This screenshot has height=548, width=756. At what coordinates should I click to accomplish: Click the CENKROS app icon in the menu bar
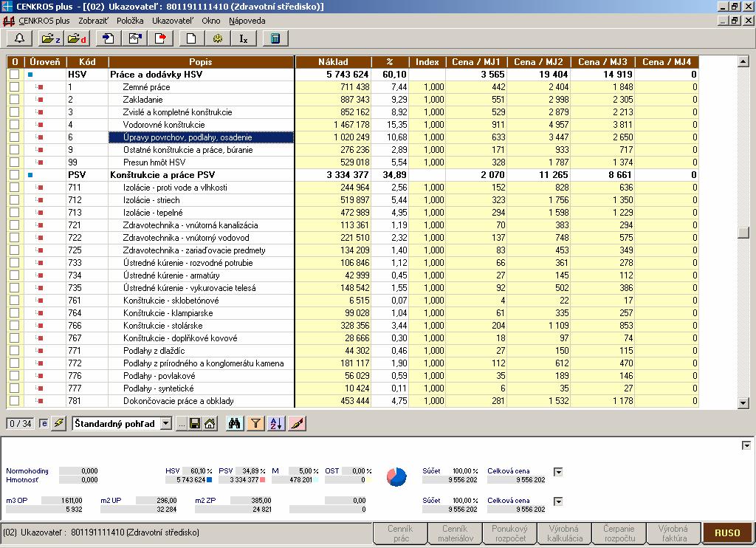pyautogui.click(x=9, y=21)
